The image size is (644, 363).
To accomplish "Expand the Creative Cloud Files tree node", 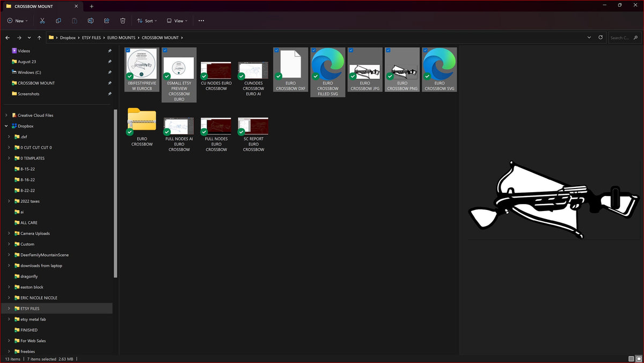I will (6, 115).
